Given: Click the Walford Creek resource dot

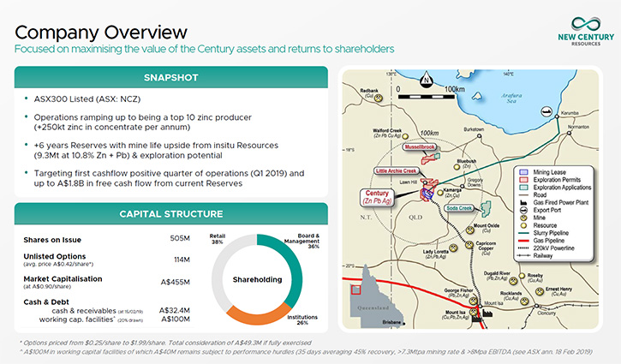Looking at the screenshot, I should 405,136.
